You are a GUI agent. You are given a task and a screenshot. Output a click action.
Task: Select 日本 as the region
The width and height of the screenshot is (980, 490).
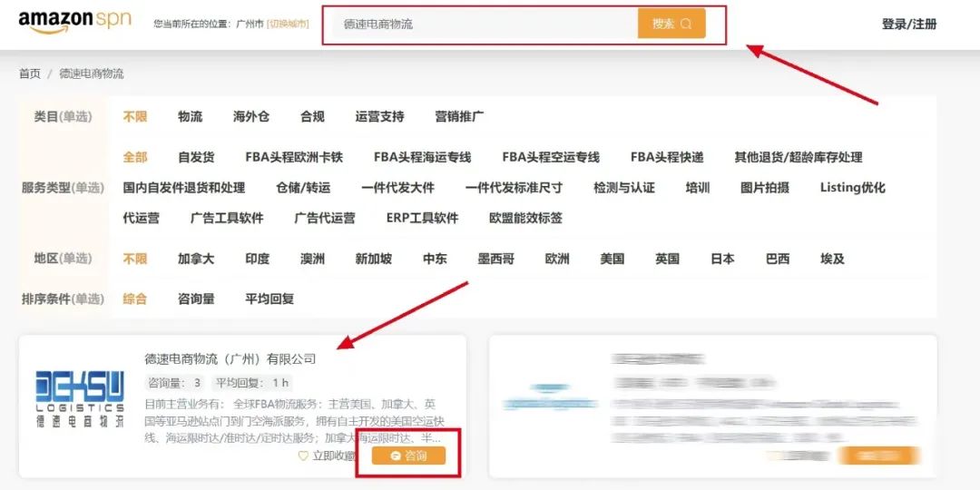click(x=722, y=259)
